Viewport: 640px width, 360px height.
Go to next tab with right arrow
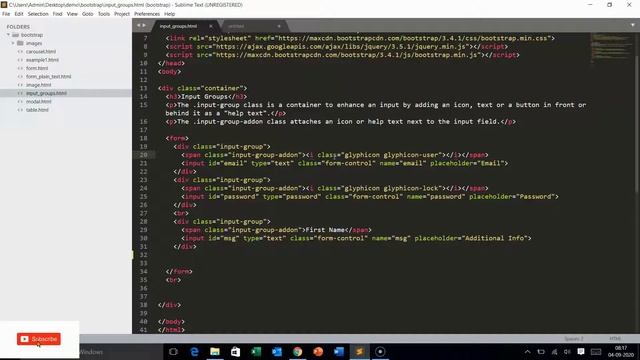[x=144, y=25]
